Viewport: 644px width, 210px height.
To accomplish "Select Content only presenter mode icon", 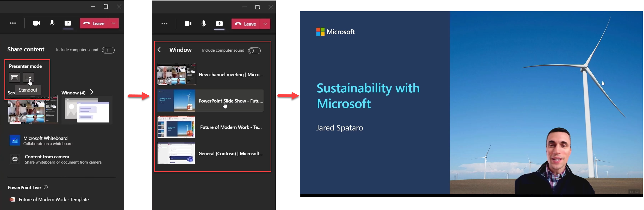I will tap(15, 78).
